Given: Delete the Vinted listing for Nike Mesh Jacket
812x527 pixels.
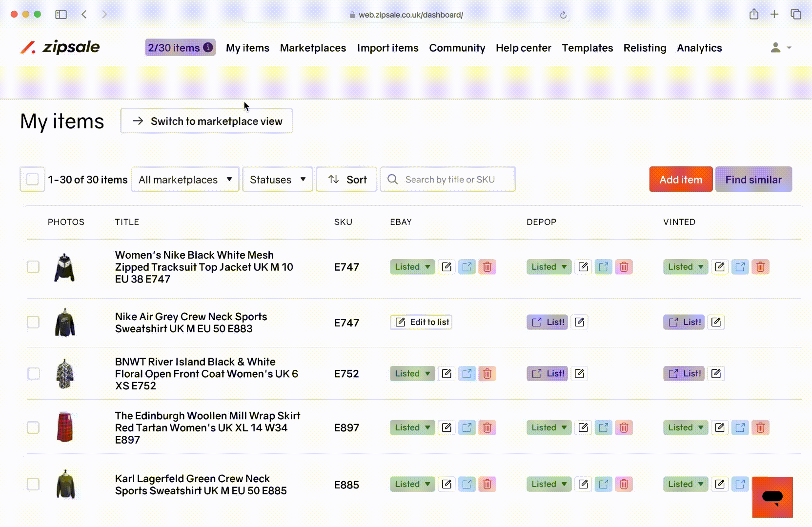Looking at the screenshot, I should [760, 267].
